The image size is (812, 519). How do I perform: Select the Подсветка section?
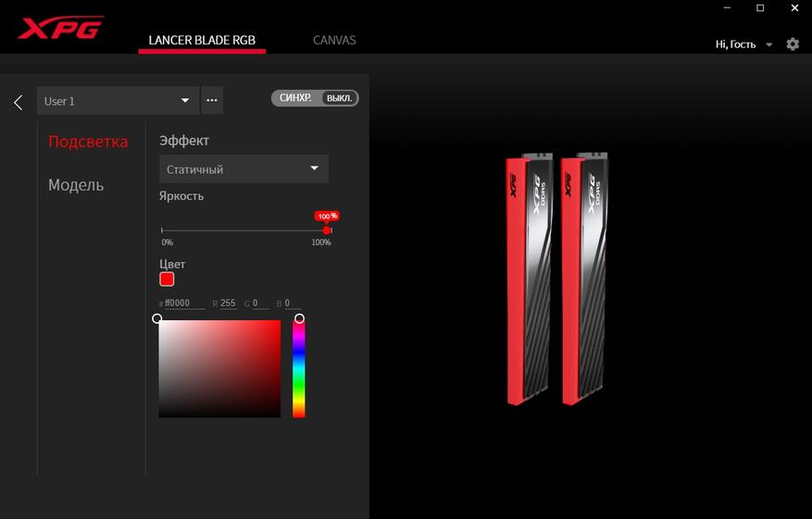click(88, 142)
